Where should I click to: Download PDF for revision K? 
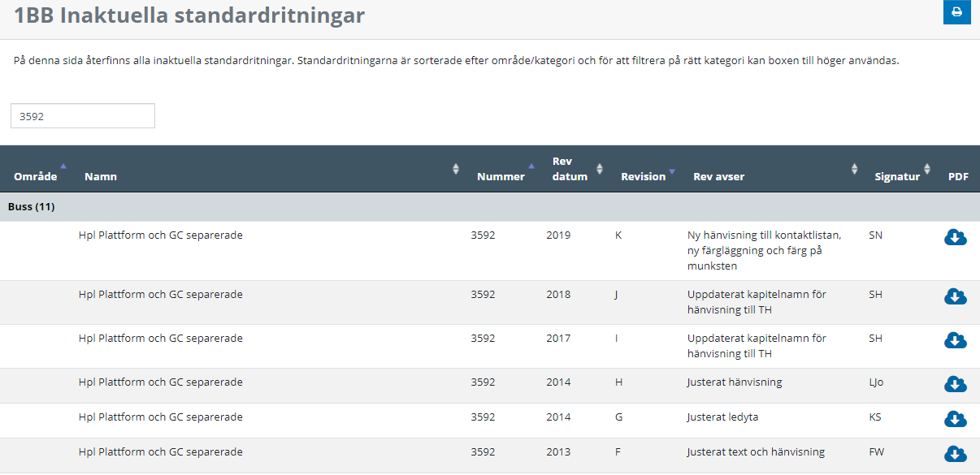(x=955, y=237)
